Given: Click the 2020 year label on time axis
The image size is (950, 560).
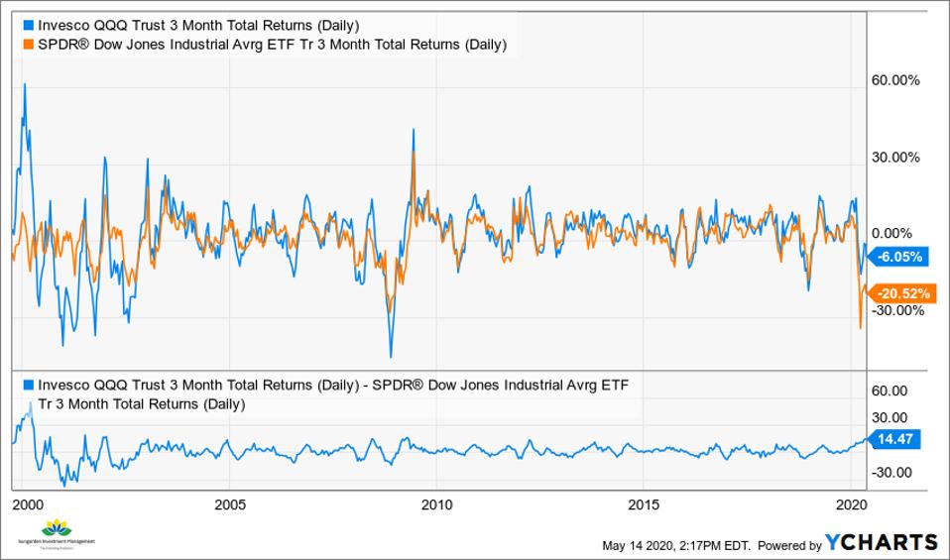Looking at the screenshot, I should click(x=851, y=504).
